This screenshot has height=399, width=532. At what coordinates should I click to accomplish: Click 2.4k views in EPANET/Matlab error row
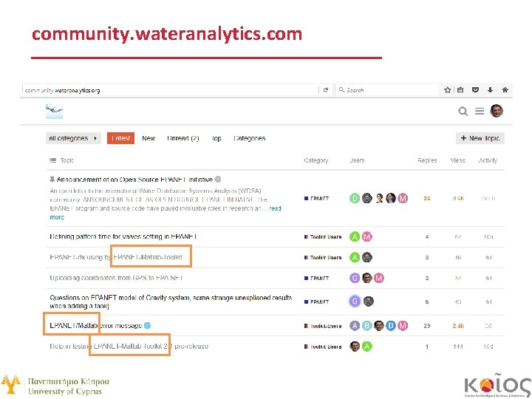pyautogui.click(x=458, y=326)
